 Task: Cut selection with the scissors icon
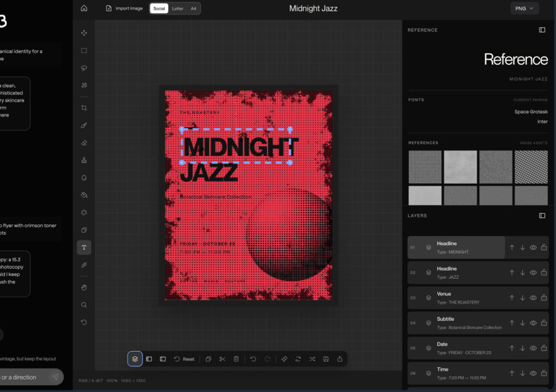pyautogui.click(x=222, y=359)
